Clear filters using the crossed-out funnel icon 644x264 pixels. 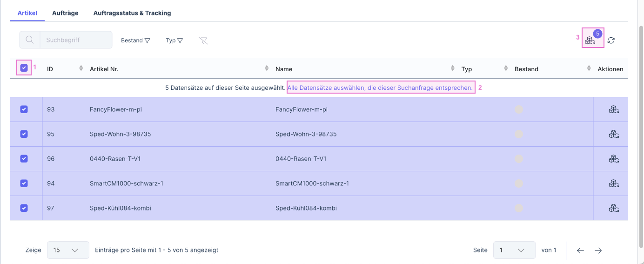tap(203, 41)
